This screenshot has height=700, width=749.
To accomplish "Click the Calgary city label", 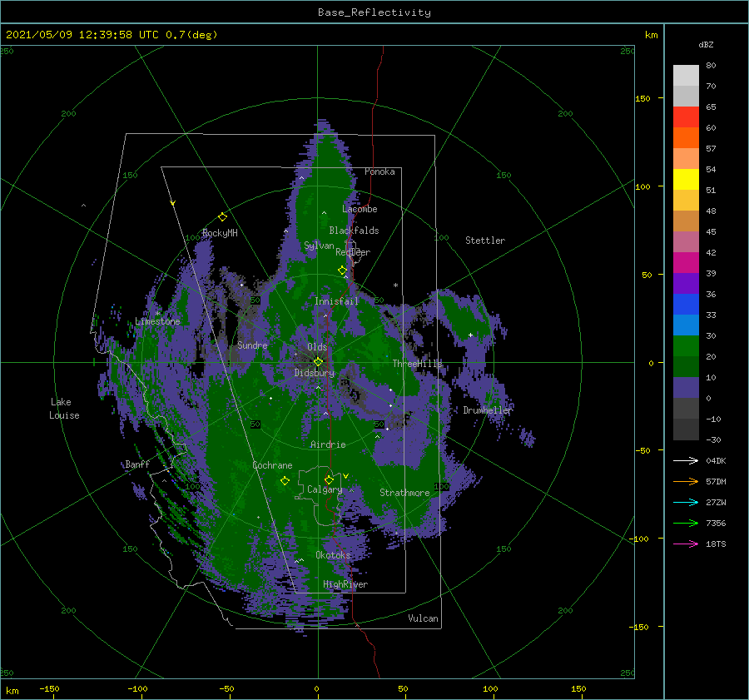I will click(325, 489).
